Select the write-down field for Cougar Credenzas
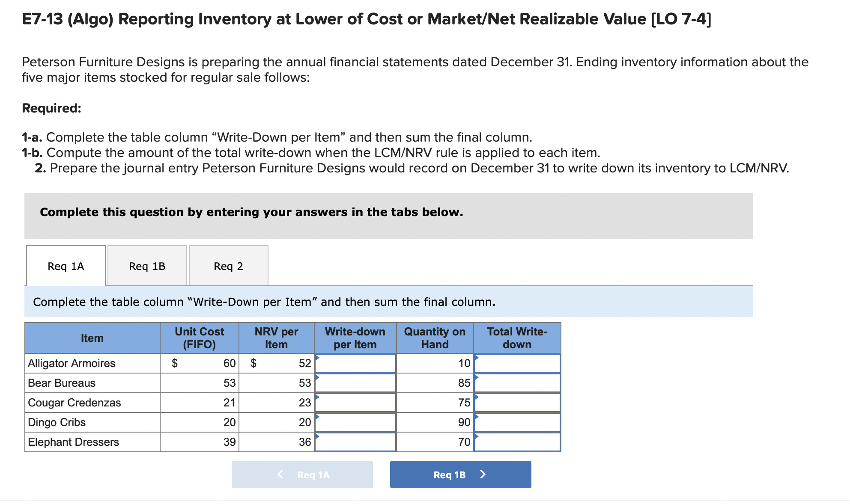This screenshot has height=504, width=850. click(x=355, y=403)
